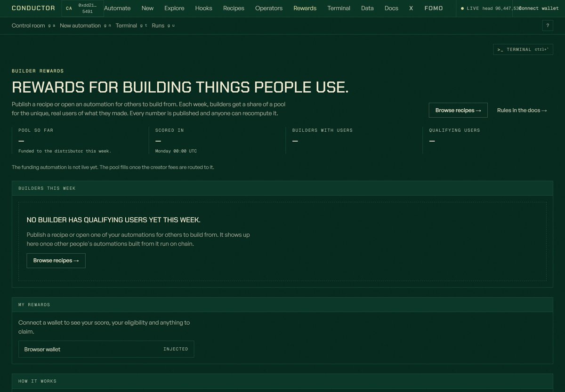
Task: Click the MY REWARDS panel header
Action: [x=282, y=304]
